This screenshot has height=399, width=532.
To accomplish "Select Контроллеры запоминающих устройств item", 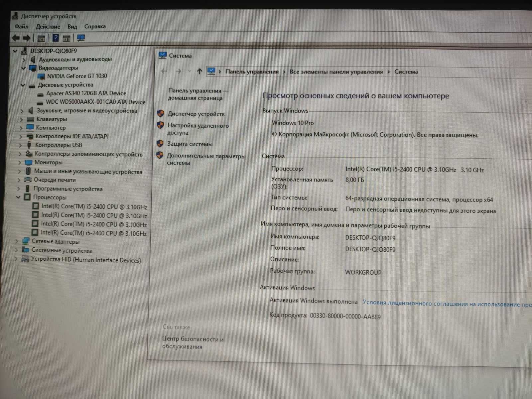I will pyautogui.click(x=88, y=154).
